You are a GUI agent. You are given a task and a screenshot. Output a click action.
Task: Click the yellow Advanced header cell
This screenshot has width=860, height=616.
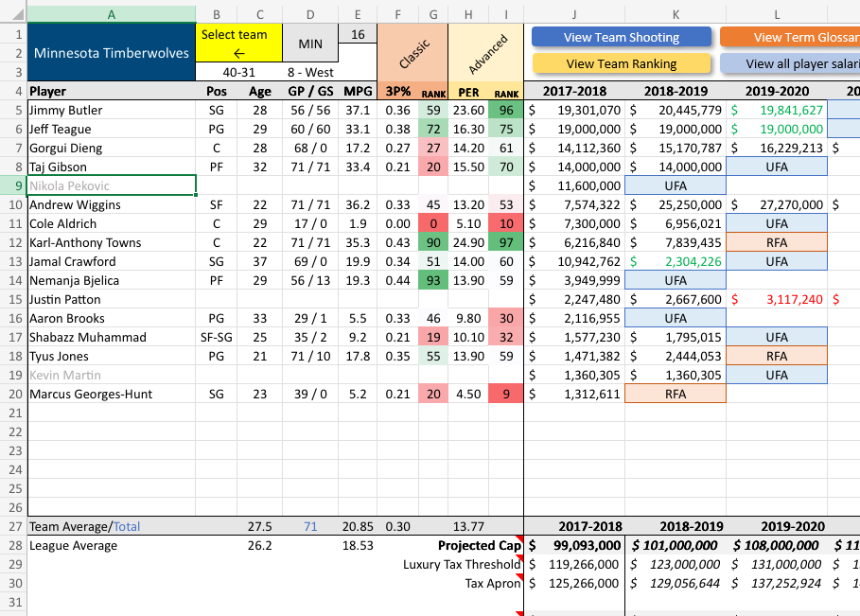click(x=486, y=53)
